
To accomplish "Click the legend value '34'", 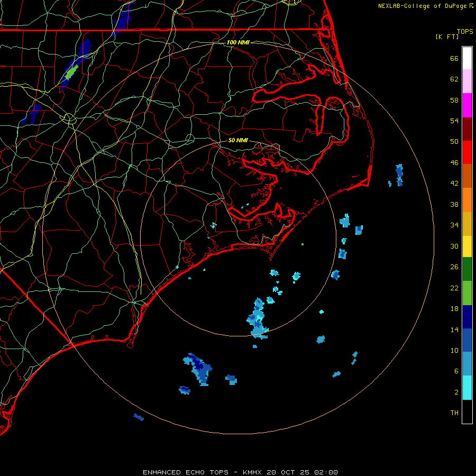I will 454,225.
